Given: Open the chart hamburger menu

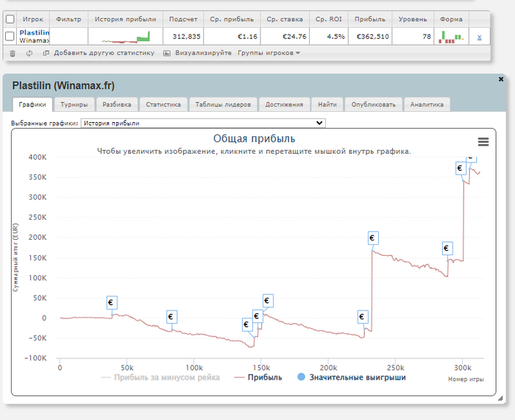Looking at the screenshot, I should (483, 142).
